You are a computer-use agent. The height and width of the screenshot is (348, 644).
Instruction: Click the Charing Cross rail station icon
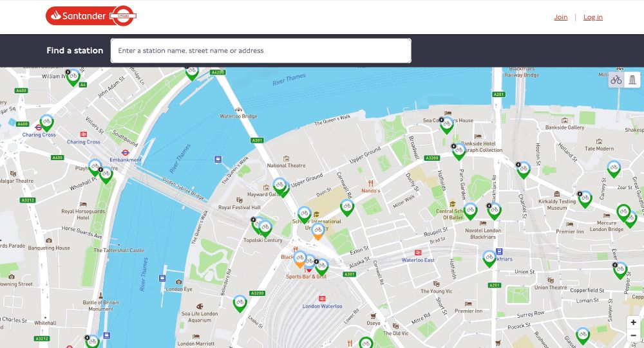(83, 134)
